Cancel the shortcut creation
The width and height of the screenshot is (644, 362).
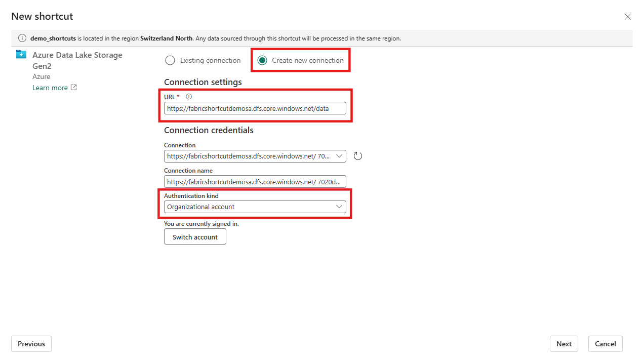coord(605,344)
